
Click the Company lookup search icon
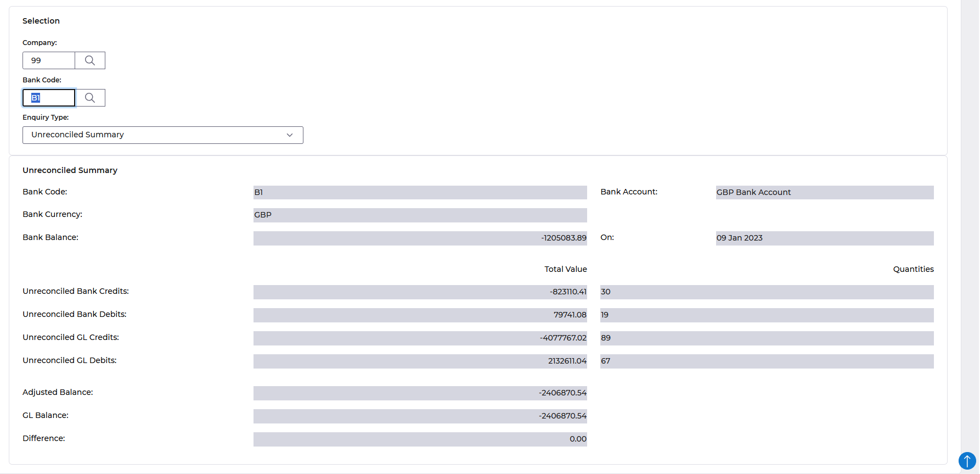coord(90,60)
